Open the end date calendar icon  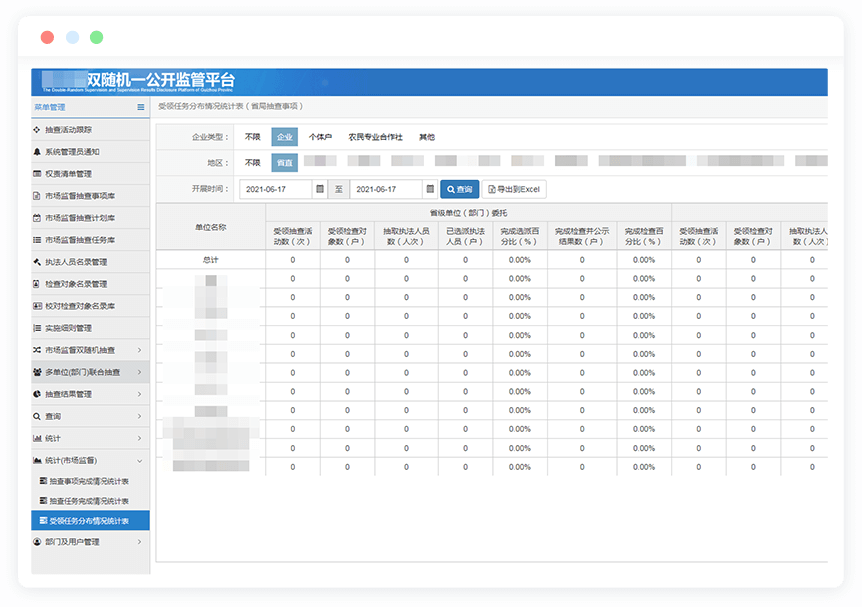430,189
